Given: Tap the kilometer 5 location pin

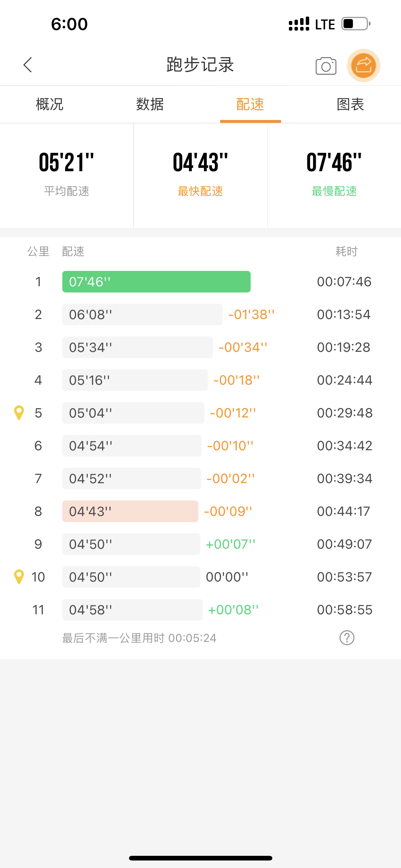Looking at the screenshot, I should coord(19,412).
